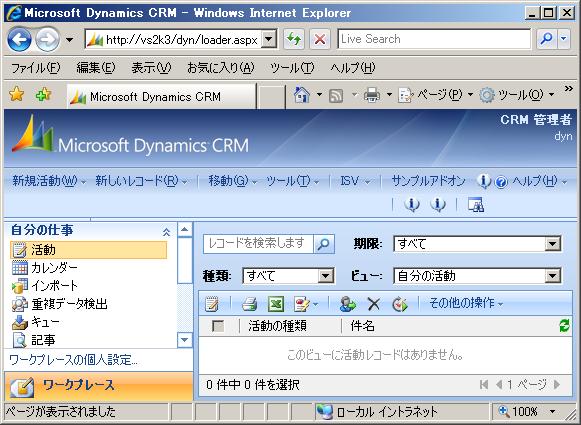Image resolution: width=581 pixels, height=425 pixels.
Task: Go back with the browser Back arrow
Action: point(19,39)
